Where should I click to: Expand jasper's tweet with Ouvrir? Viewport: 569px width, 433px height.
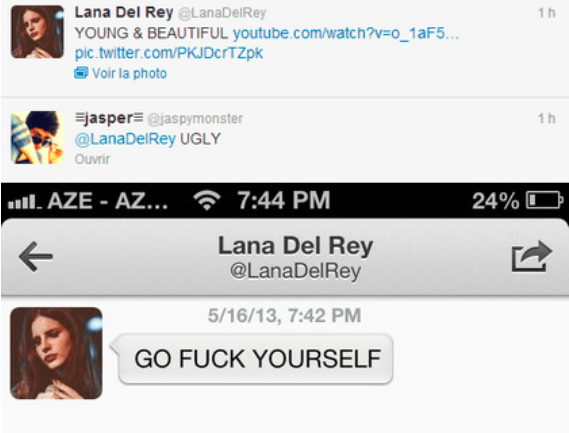tap(92, 159)
